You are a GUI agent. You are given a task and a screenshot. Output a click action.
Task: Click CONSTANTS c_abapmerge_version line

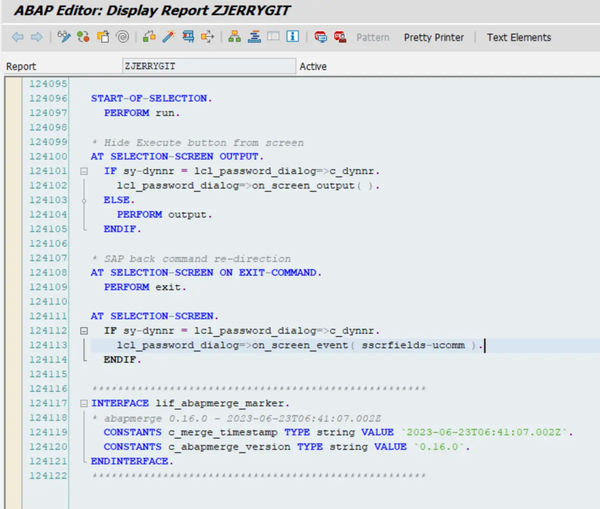(x=287, y=447)
